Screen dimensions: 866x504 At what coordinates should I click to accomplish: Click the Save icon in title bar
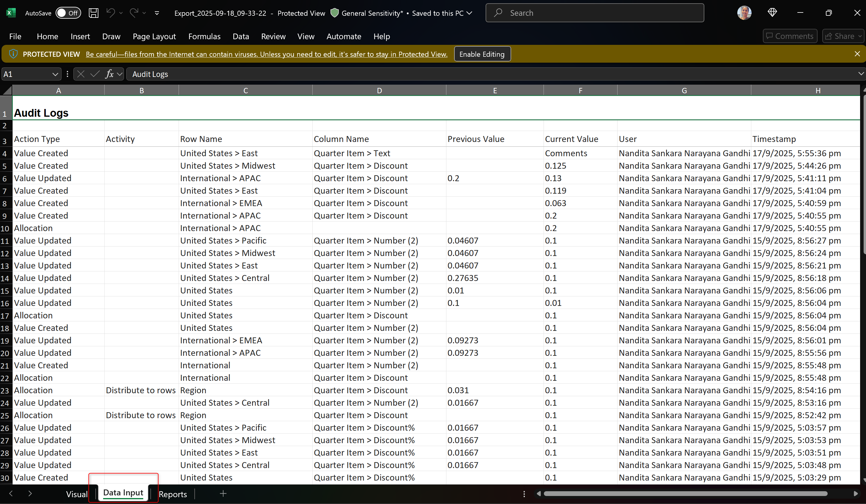click(94, 13)
